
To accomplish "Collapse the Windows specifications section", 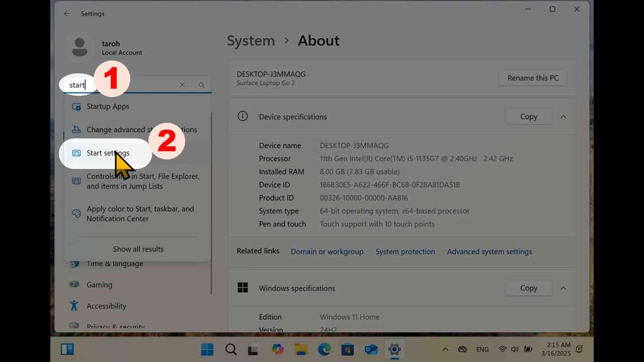I will click(x=563, y=288).
